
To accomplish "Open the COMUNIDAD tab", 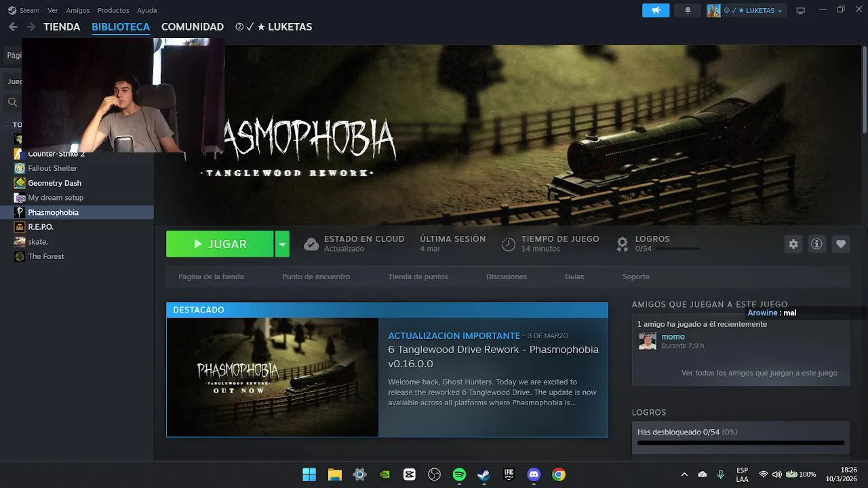I will pyautogui.click(x=193, y=27).
